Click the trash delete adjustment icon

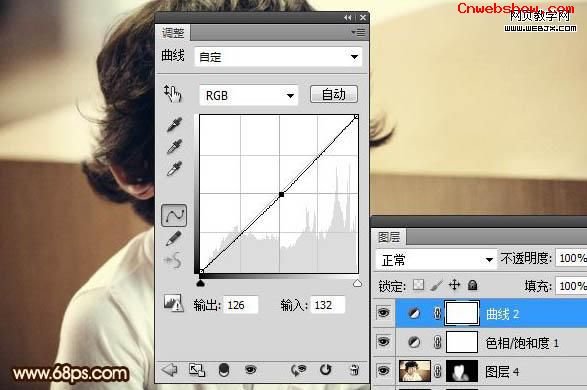(354, 370)
